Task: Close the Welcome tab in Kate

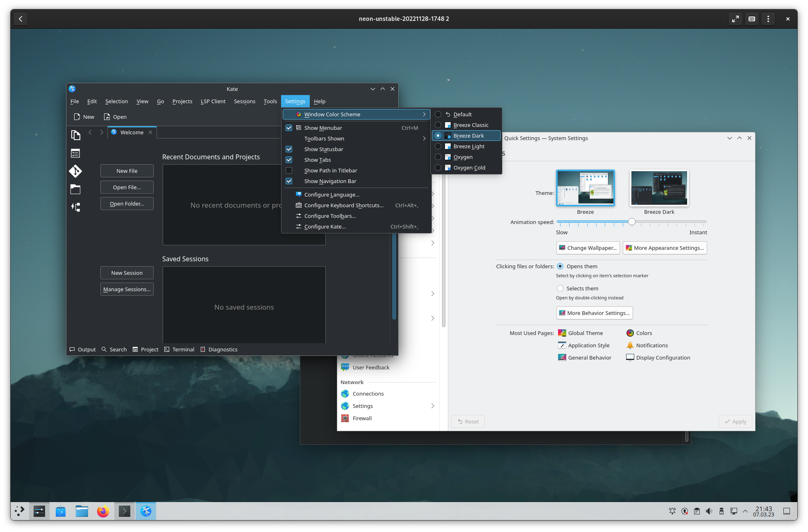Action: pos(150,132)
